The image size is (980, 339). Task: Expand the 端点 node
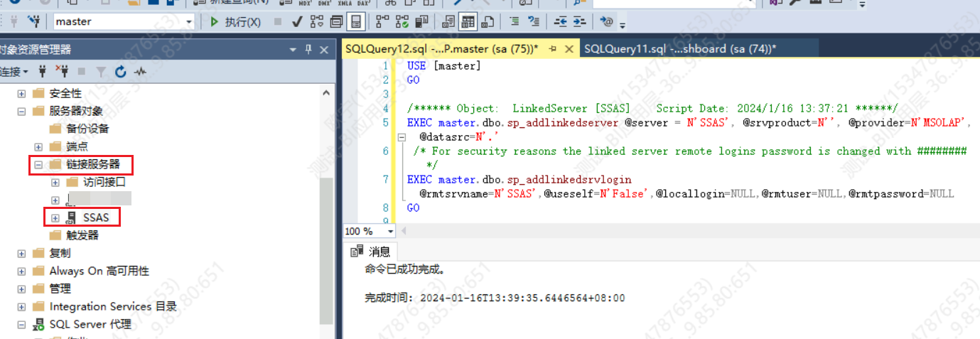pyautogui.click(x=38, y=146)
